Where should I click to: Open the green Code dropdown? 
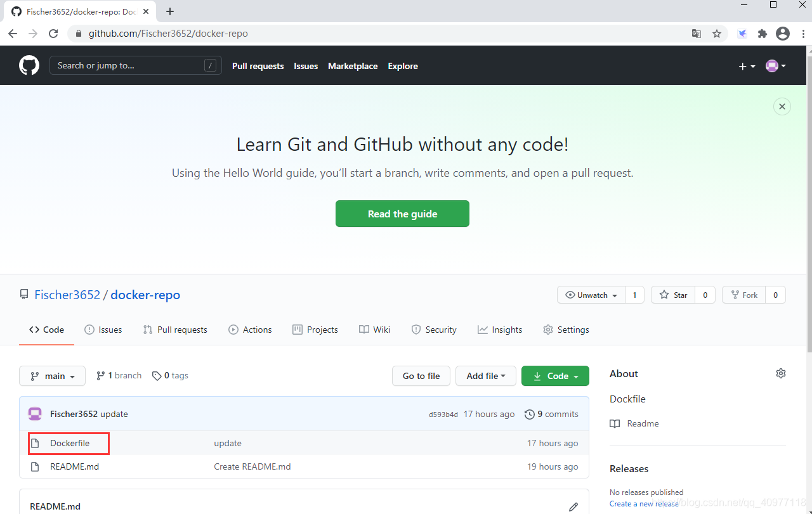pyautogui.click(x=555, y=376)
